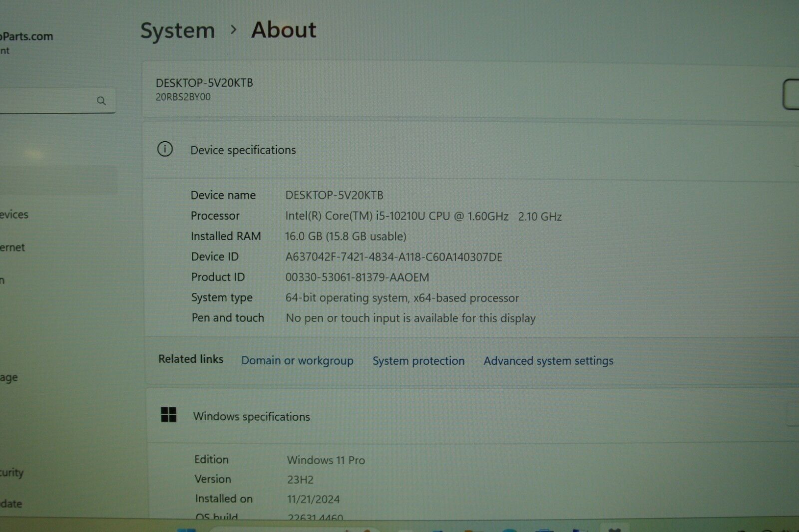This screenshot has width=799, height=532.
Task: Click the Installed RAM label
Action: coord(226,236)
